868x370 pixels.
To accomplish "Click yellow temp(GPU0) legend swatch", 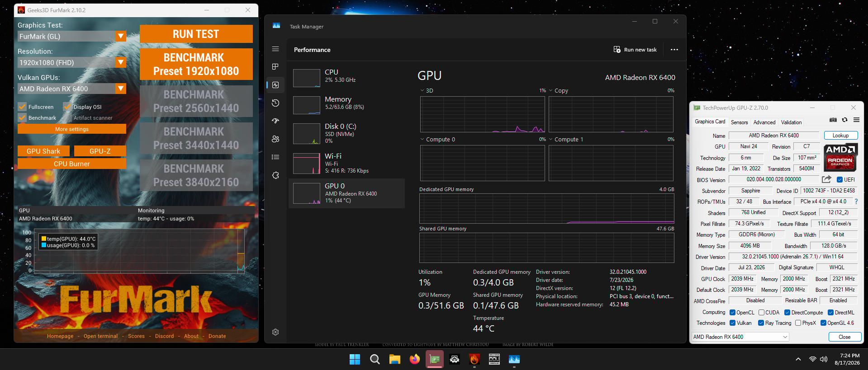I will (44, 239).
